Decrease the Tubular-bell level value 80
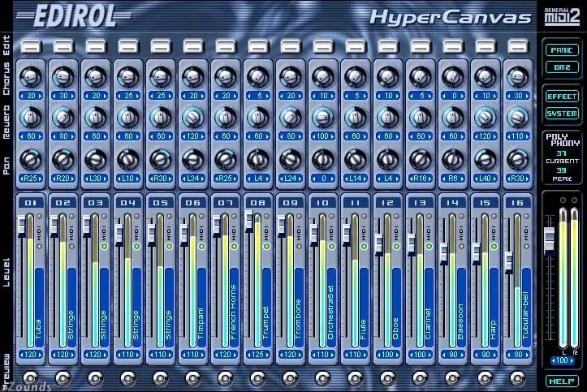The image size is (587, 392). 510,355
